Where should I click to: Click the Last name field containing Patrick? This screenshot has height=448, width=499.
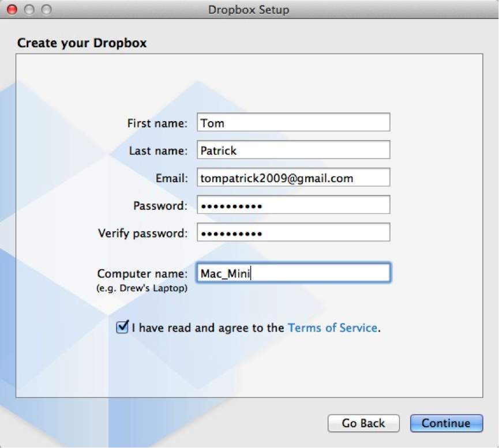click(294, 150)
